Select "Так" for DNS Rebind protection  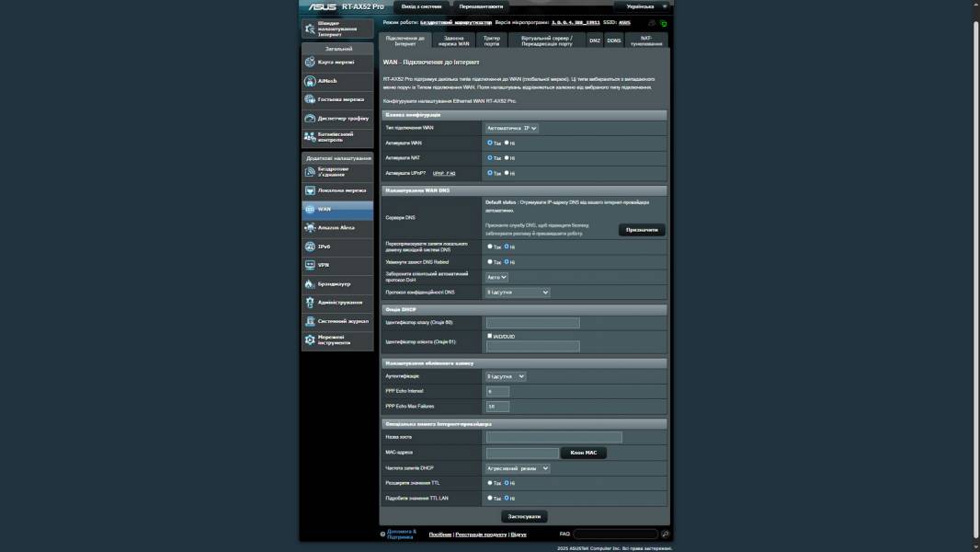(489, 262)
